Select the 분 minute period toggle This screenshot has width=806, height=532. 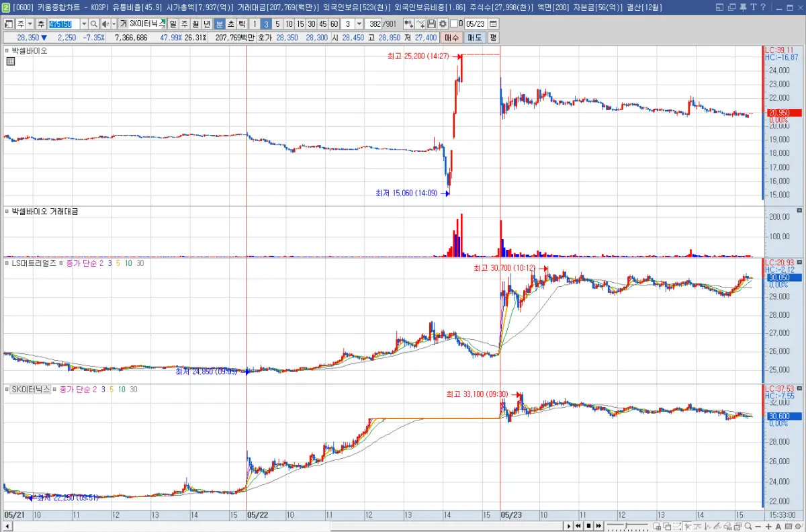[x=220, y=24]
